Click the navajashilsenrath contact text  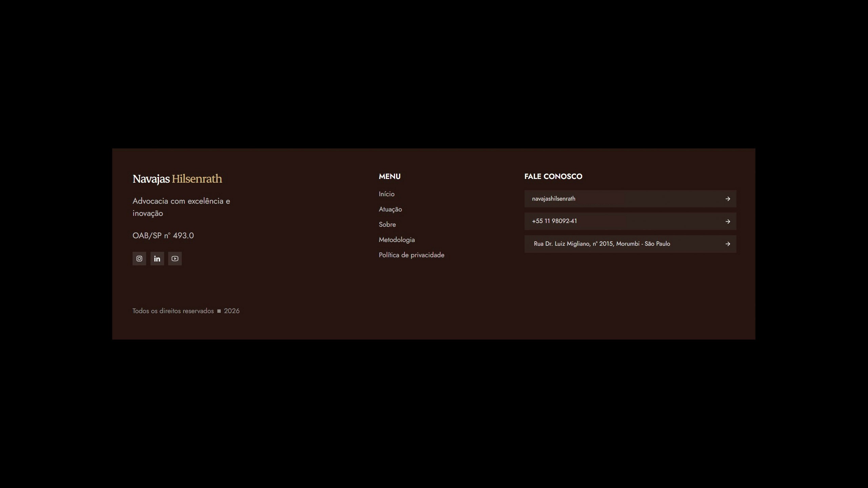[x=553, y=199]
